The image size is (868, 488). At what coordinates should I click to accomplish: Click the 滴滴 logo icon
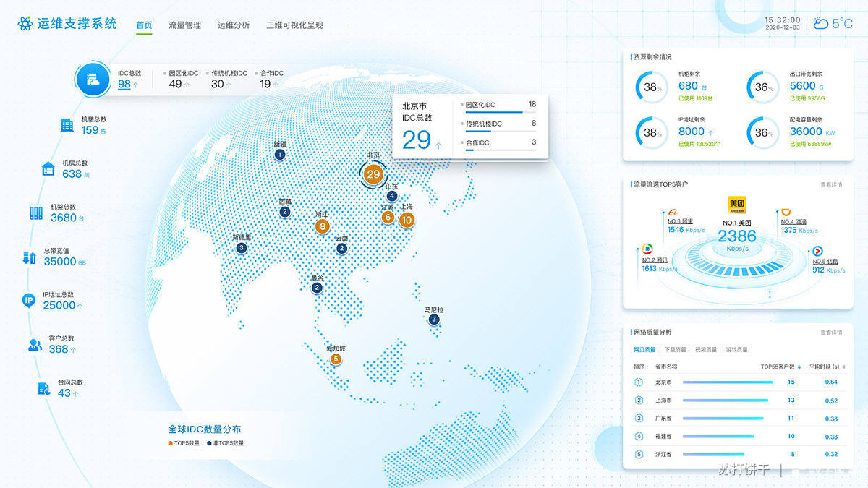point(786,212)
